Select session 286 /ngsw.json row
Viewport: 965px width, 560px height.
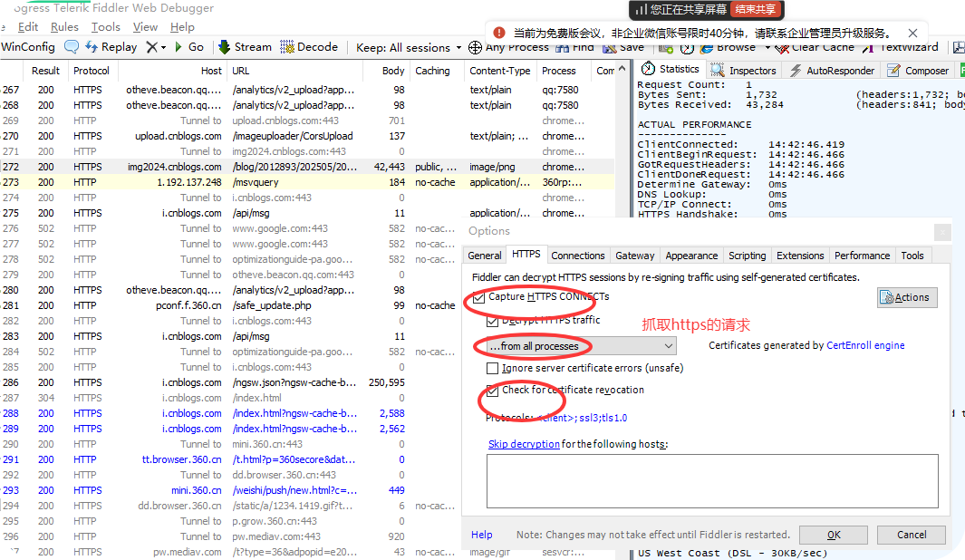pyautogui.click(x=306, y=382)
